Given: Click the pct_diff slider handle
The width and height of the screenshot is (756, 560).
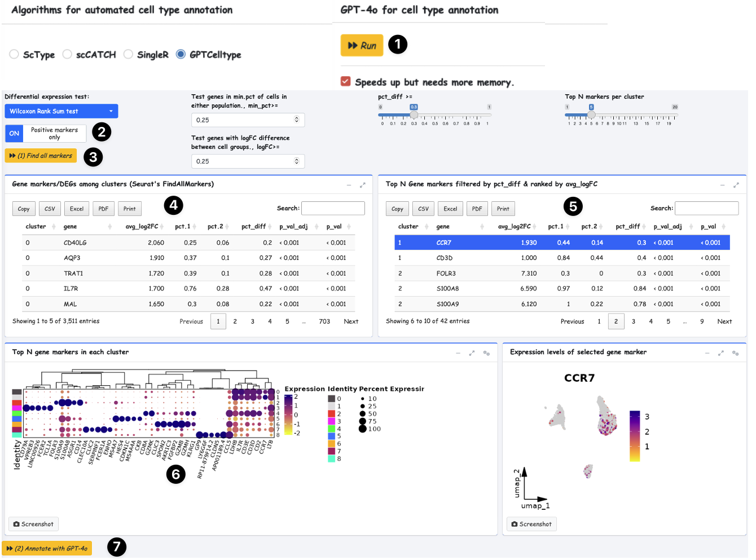Looking at the screenshot, I should click(x=414, y=114).
